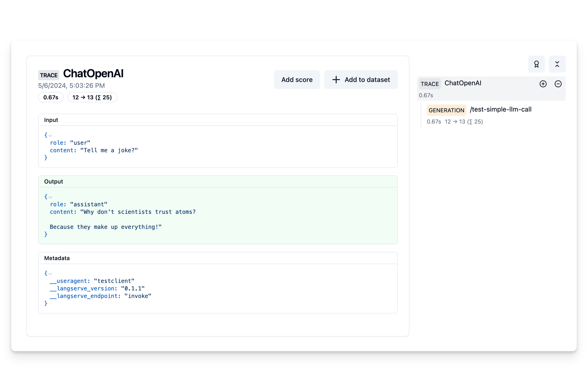Click the orange GENERATION badge
The width and height of the screenshot is (588, 392).
pos(446,110)
